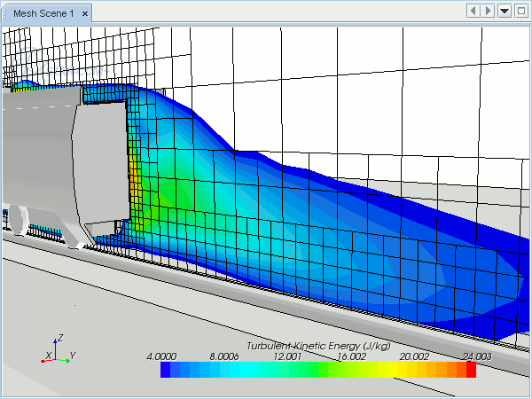Click the green section of color bar
Screen dimensions: 532x399
[324, 370]
